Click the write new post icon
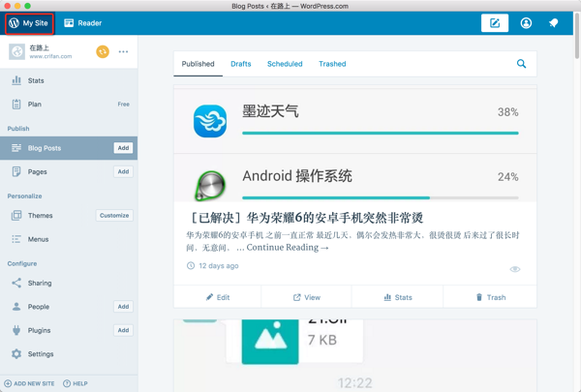Screen dimensions: 581x392 click(495, 23)
